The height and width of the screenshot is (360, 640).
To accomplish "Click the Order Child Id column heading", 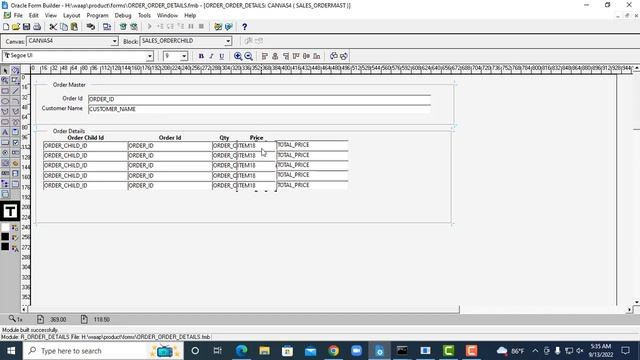I will click(85, 138).
